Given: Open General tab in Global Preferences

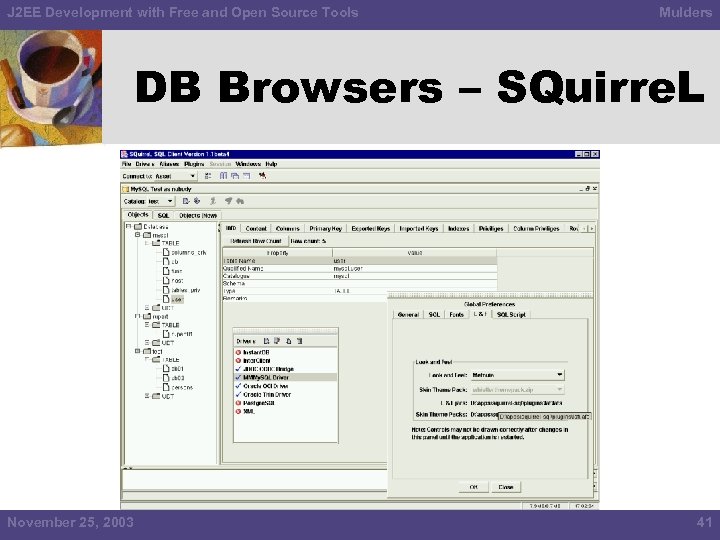Looking at the screenshot, I should click(408, 315).
